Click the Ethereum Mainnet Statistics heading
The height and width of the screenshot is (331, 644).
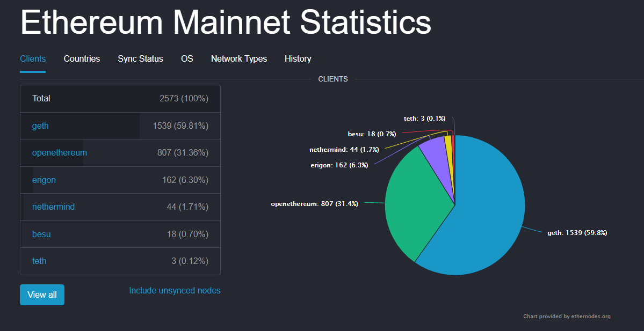pos(226,22)
